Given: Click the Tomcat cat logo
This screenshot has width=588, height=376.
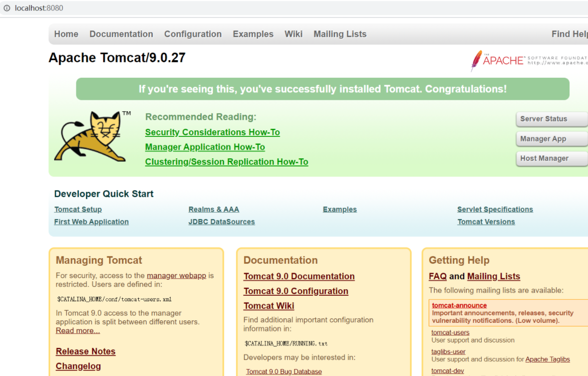Looking at the screenshot, I should (93, 136).
